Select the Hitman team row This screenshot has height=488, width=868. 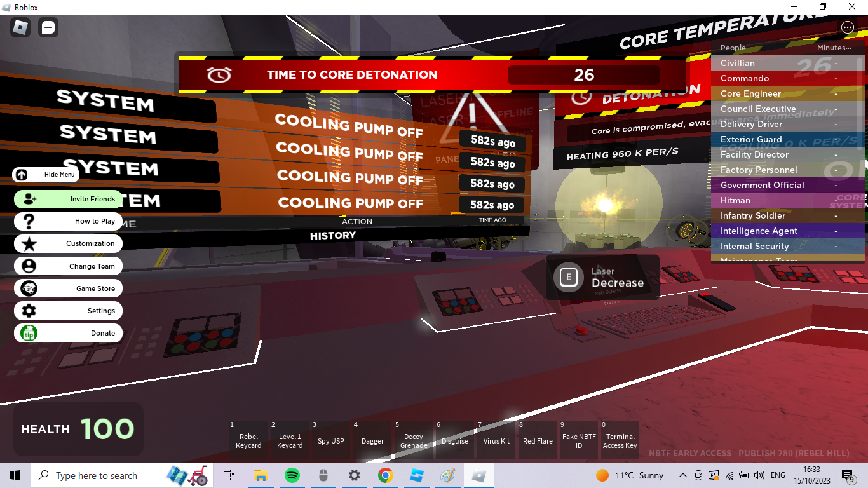point(785,200)
